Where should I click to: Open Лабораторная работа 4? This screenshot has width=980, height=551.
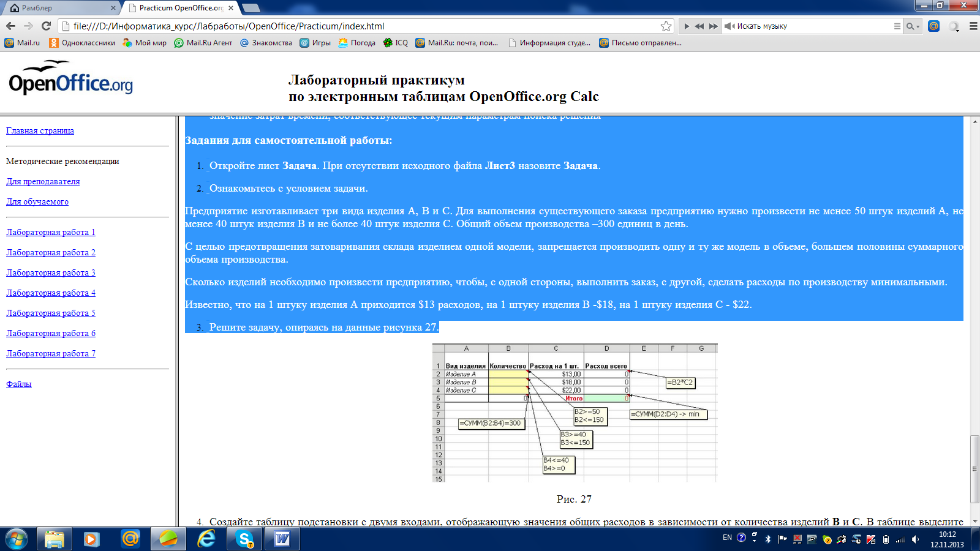point(51,293)
